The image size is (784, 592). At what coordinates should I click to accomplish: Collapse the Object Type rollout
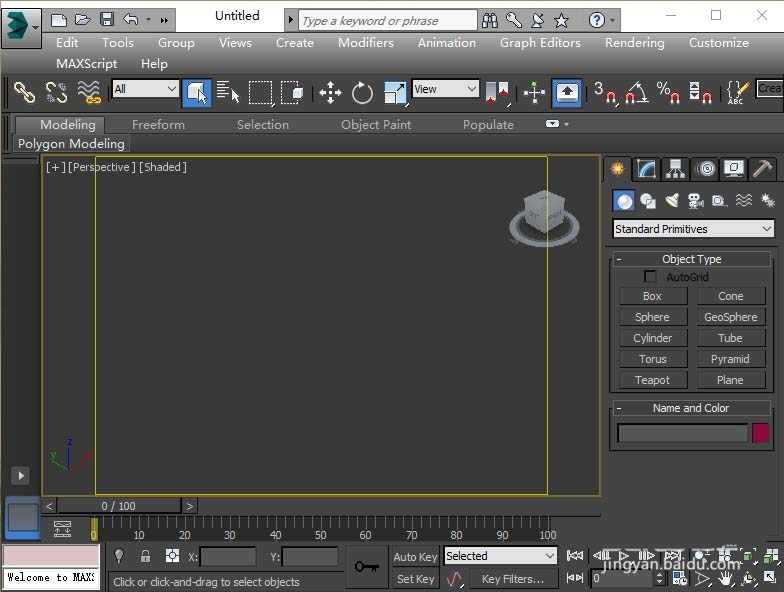pyautogui.click(x=620, y=259)
